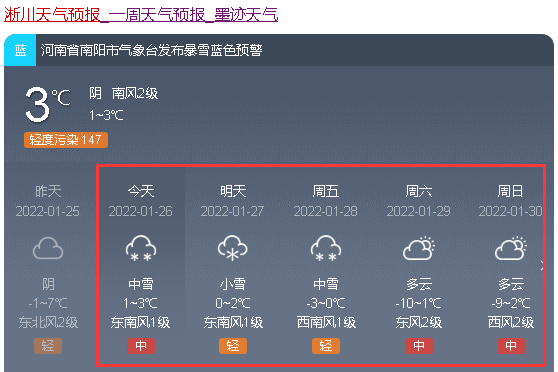Select the 今天 day label

point(141,191)
